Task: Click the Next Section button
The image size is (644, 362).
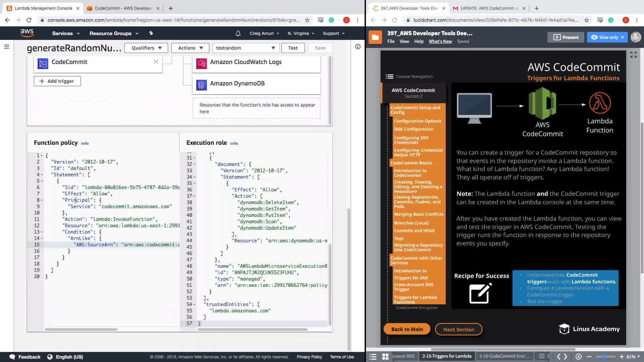Action: click(x=459, y=329)
